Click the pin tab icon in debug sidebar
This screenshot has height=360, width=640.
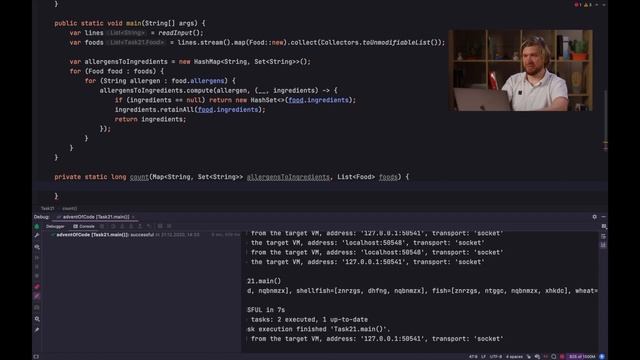(37, 330)
